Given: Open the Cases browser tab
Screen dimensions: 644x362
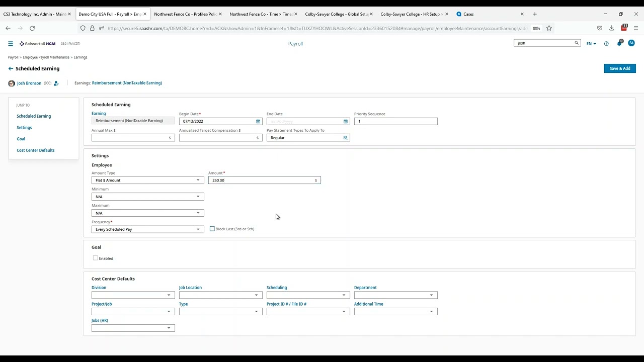Looking at the screenshot, I should (468, 14).
